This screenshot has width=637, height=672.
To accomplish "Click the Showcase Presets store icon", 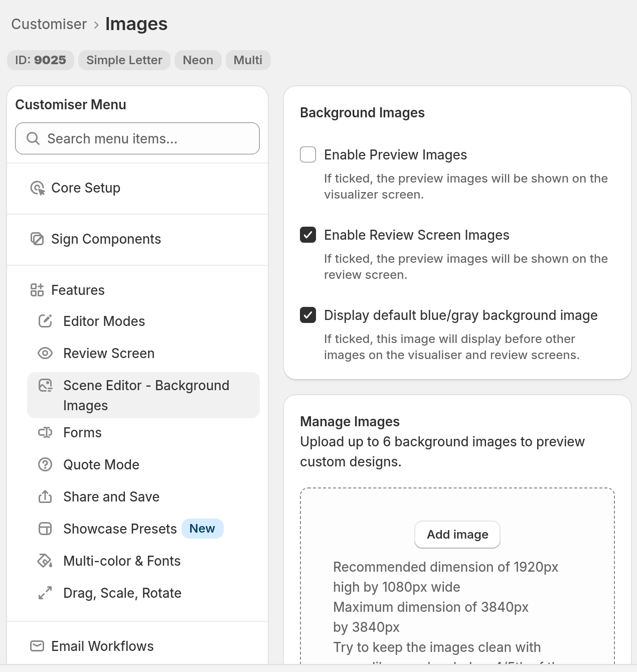I will [45, 529].
